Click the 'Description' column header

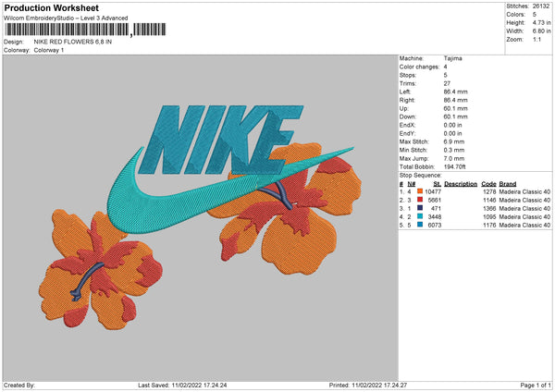[461, 184]
